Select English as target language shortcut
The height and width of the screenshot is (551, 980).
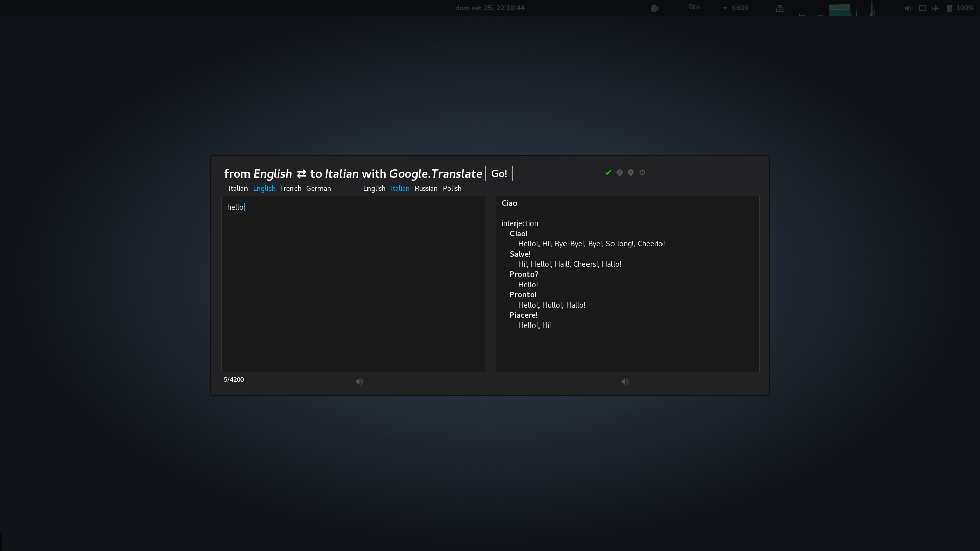pos(374,189)
